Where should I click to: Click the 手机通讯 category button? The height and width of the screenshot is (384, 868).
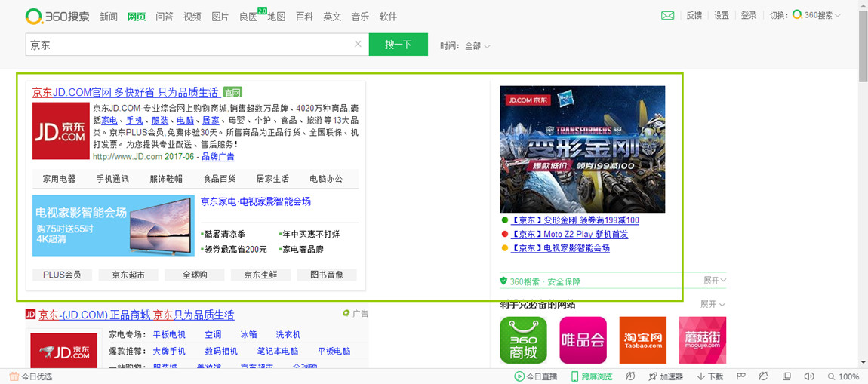point(112,179)
